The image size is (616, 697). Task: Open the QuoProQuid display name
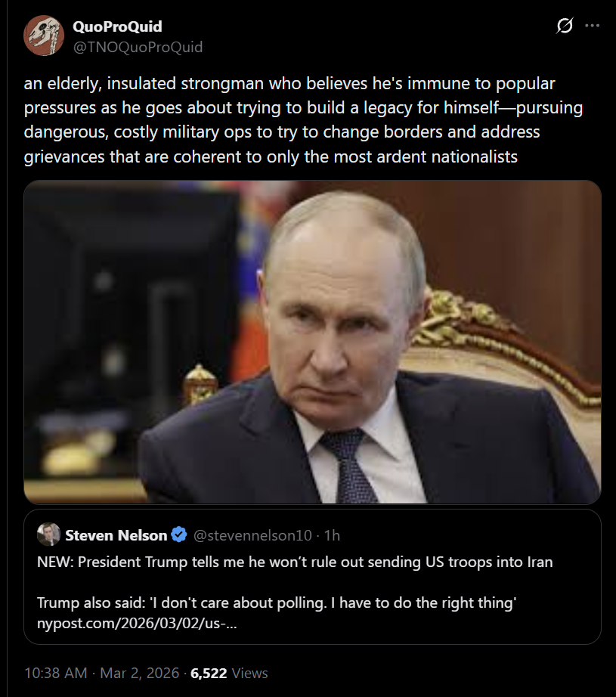pyautogui.click(x=116, y=27)
